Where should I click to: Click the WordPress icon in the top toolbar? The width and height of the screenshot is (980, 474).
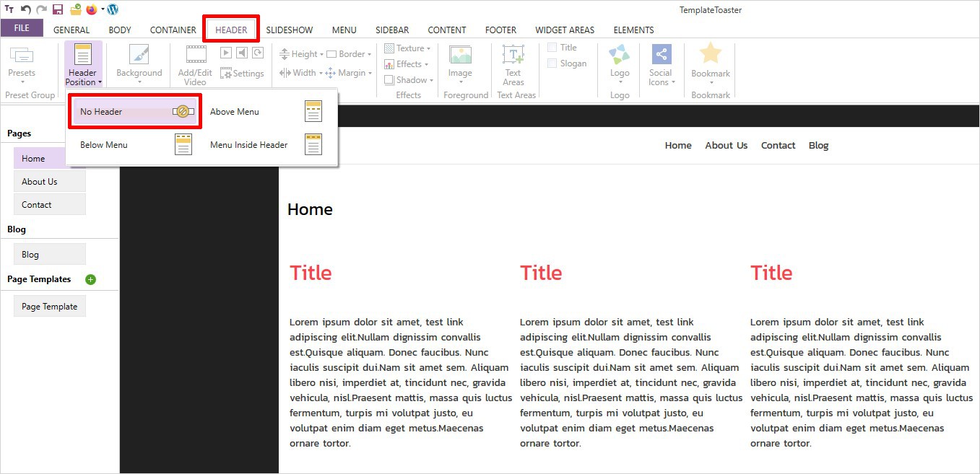pyautogui.click(x=113, y=9)
